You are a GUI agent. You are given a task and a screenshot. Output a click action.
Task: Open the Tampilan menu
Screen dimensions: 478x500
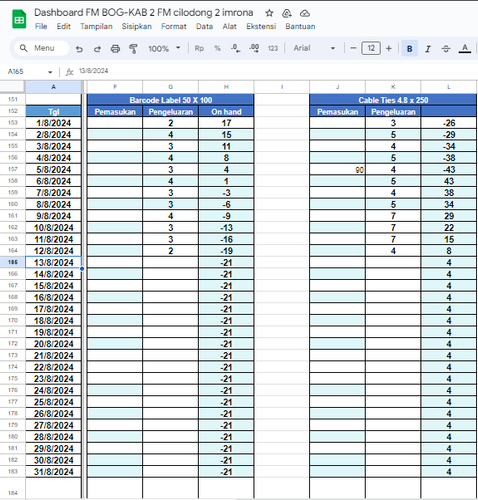[x=96, y=26]
